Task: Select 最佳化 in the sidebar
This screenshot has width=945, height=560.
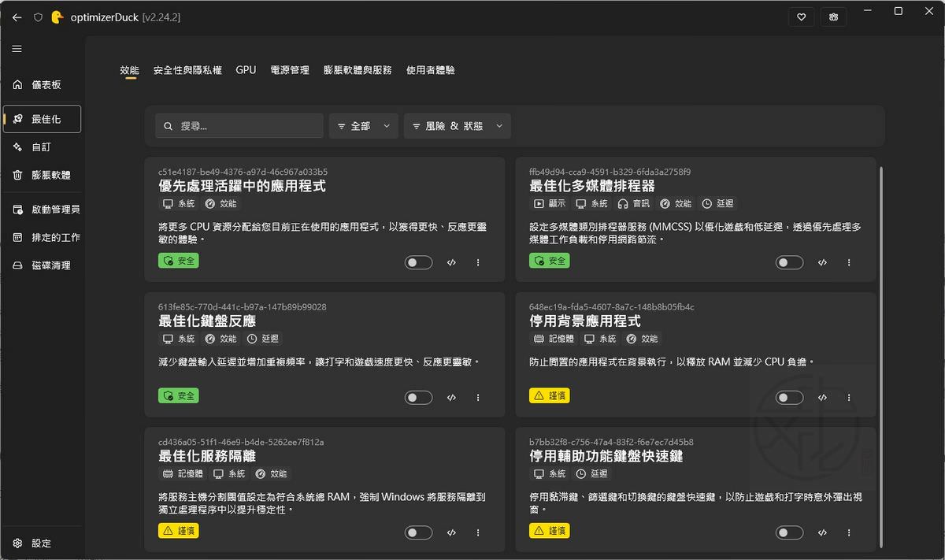Action: 43,119
